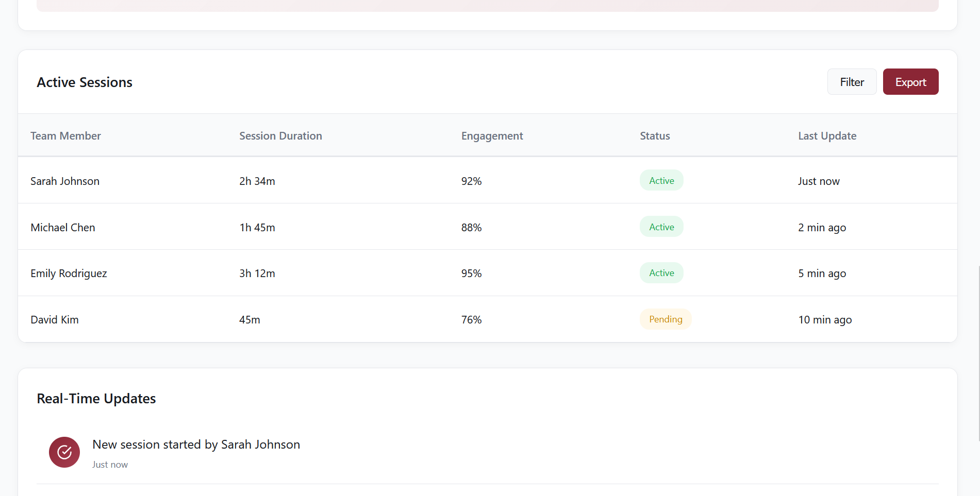Click Sarah Johnson's 92% engagement value

click(x=471, y=181)
